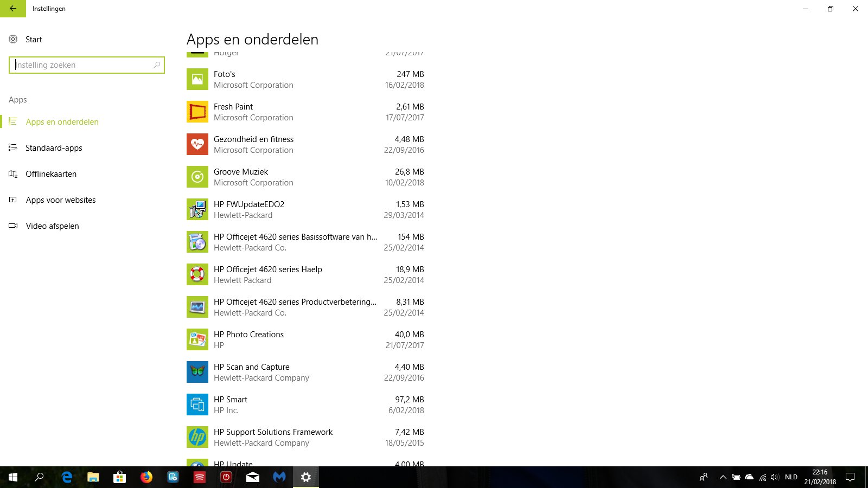Open Microsoft Store from the taskbar
The width and height of the screenshot is (868, 488).
click(120, 477)
